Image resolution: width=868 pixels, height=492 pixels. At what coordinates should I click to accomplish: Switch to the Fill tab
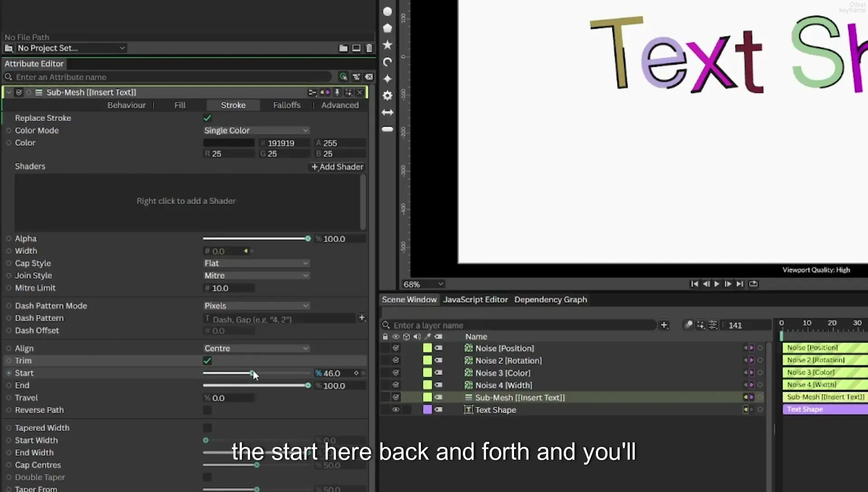pyautogui.click(x=180, y=105)
